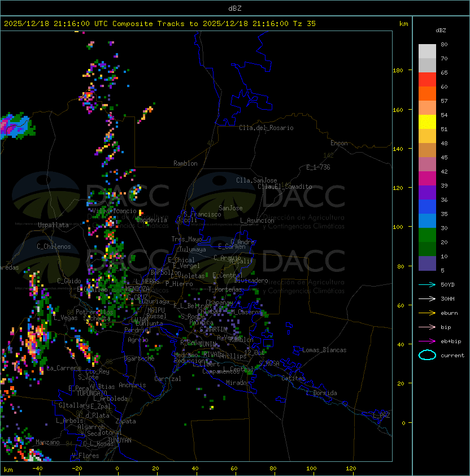The height and width of the screenshot is (476, 470).
Task: Select the bright yellow swatch in dBZ scale
Action: (427, 122)
